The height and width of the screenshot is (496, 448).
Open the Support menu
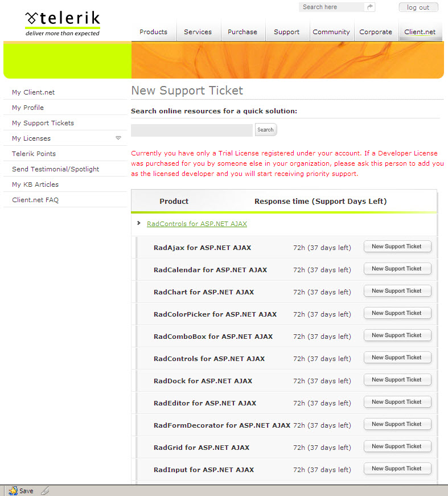coord(286,32)
